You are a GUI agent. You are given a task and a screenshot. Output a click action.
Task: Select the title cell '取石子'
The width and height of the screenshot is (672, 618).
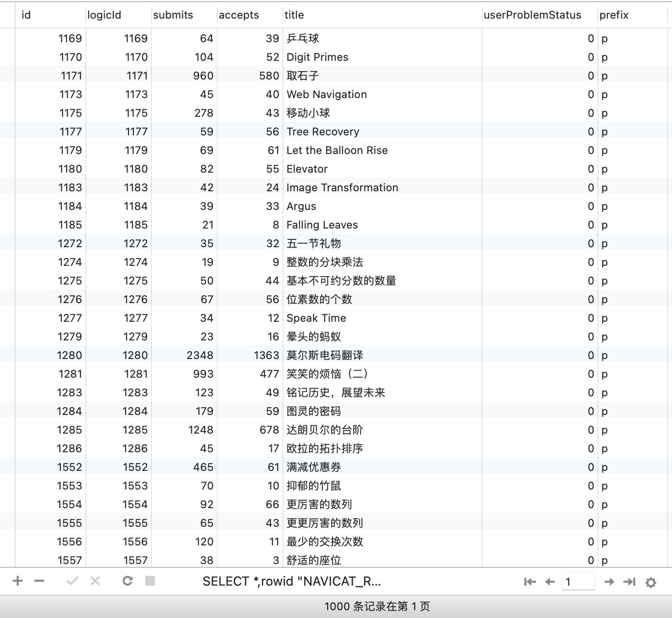tap(383, 76)
